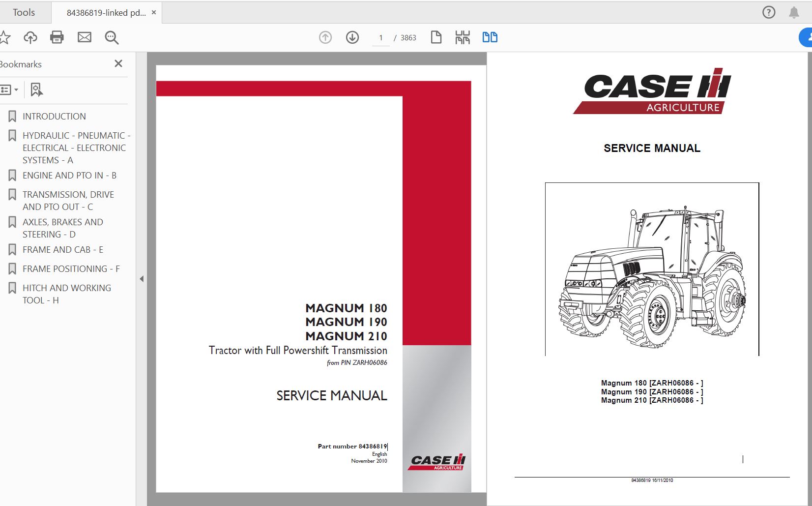The width and height of the screenshot is (812, 506).
Task: Click the Magnum 180 [ZARH06086 - ] line
Action: coord(652,383)
